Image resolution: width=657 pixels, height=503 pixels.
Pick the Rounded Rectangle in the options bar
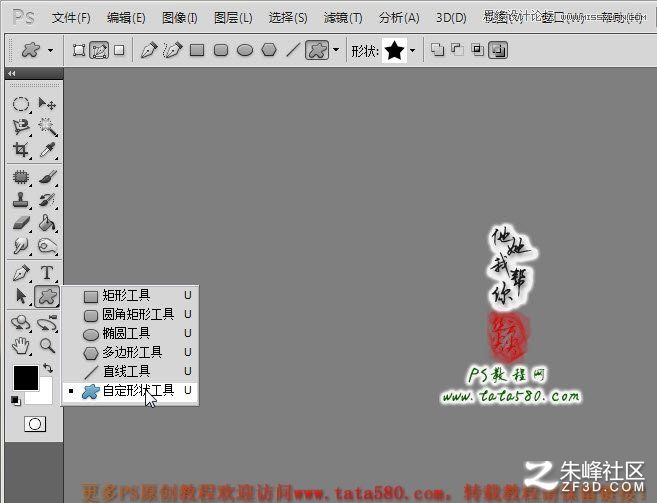tap(221, 50)
